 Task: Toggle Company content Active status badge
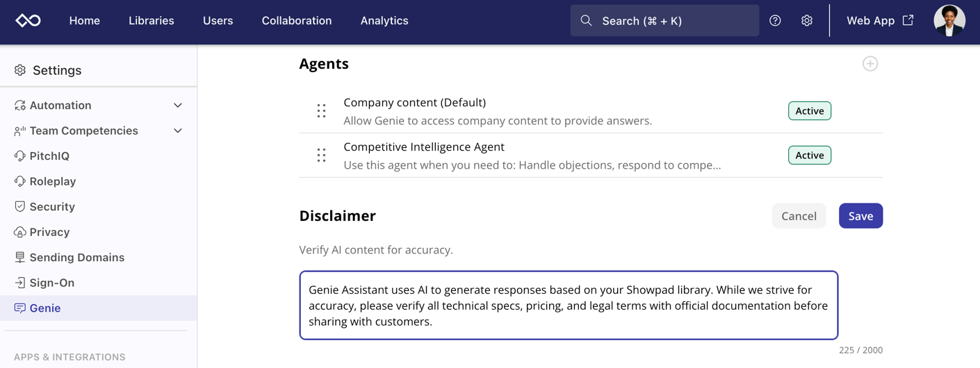pos(809,111)
